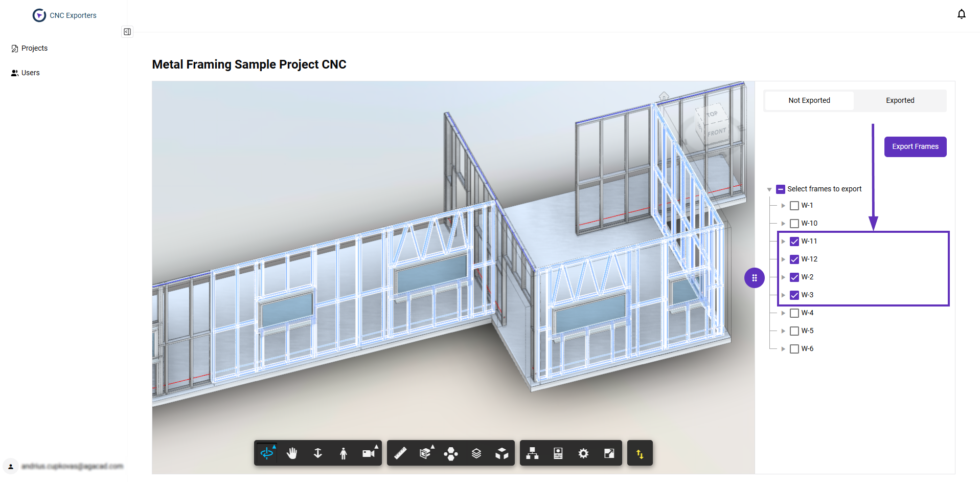Open notifications bell icon
Screen dimensions: 980x482
961,14
